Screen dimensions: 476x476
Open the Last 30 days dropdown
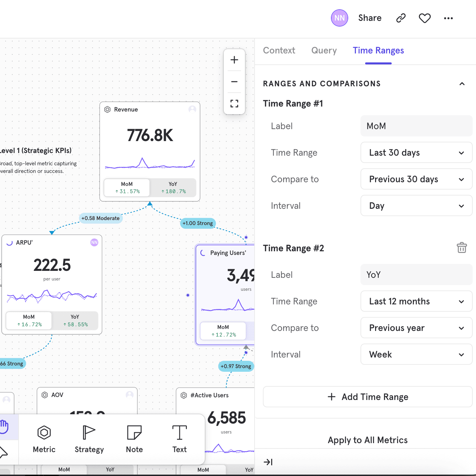(x=416, y=153)
